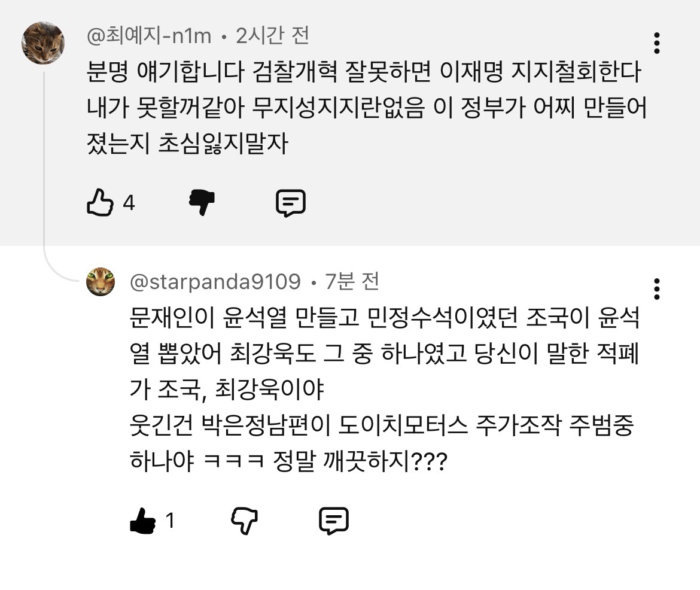Open 최예지-n1m's profile picture
This screenshot has height=590, width=700.
pyautogui.click(x=43, y=43)
